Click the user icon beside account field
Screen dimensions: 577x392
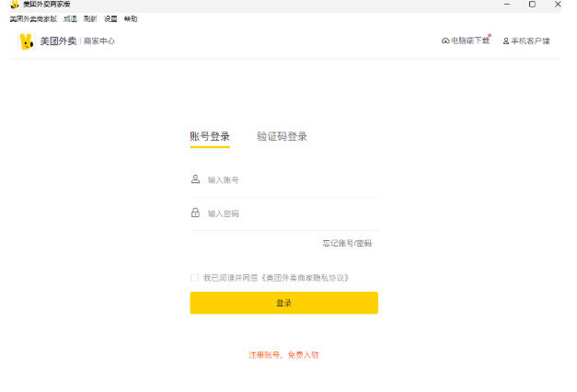pos(195,179)
